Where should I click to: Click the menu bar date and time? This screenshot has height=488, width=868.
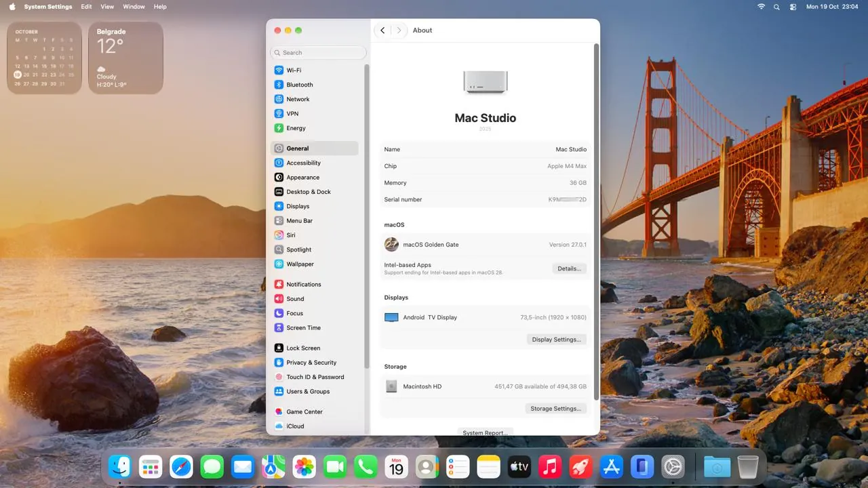(x=832, y=7)
